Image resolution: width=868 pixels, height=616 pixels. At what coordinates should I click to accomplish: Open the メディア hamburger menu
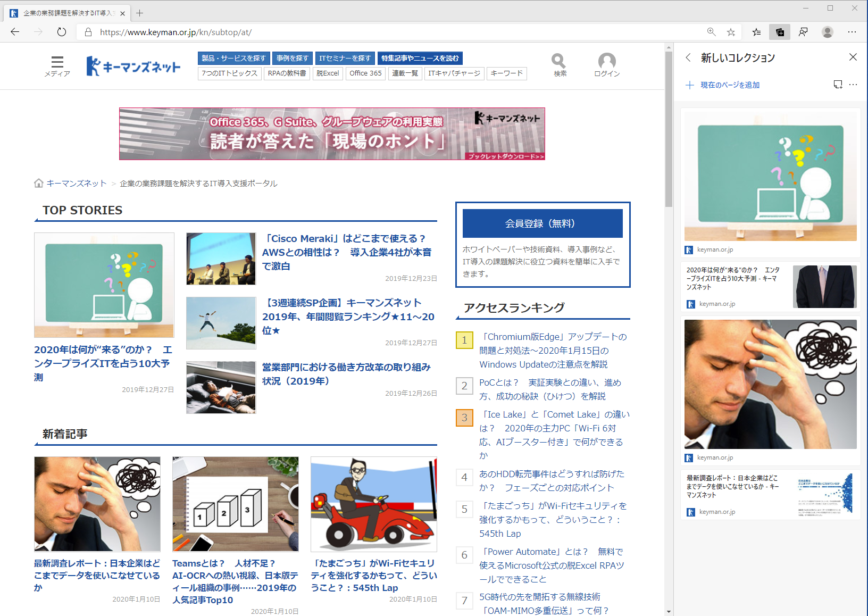click(x=57, y=66)
